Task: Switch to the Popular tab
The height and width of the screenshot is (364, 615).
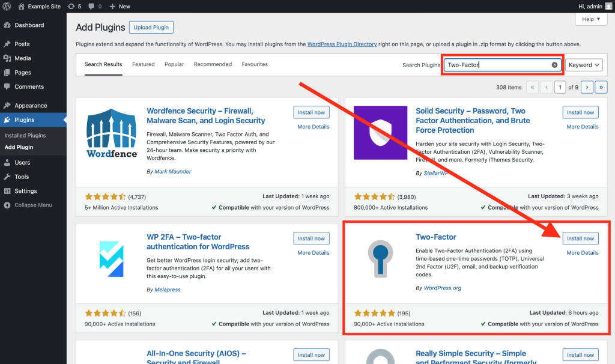Action: coord(174,64)
